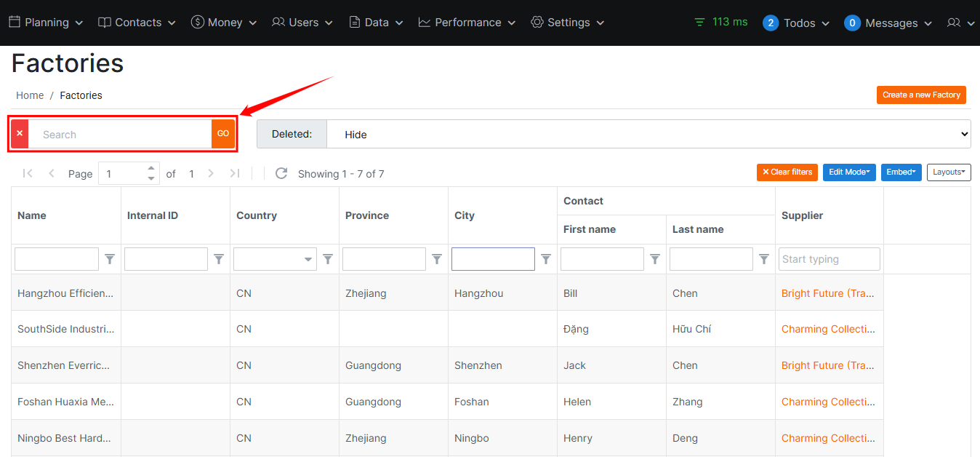This screenshot has width=980, height=457.
Task: Open the Planning menu
Action: [46, 23]
